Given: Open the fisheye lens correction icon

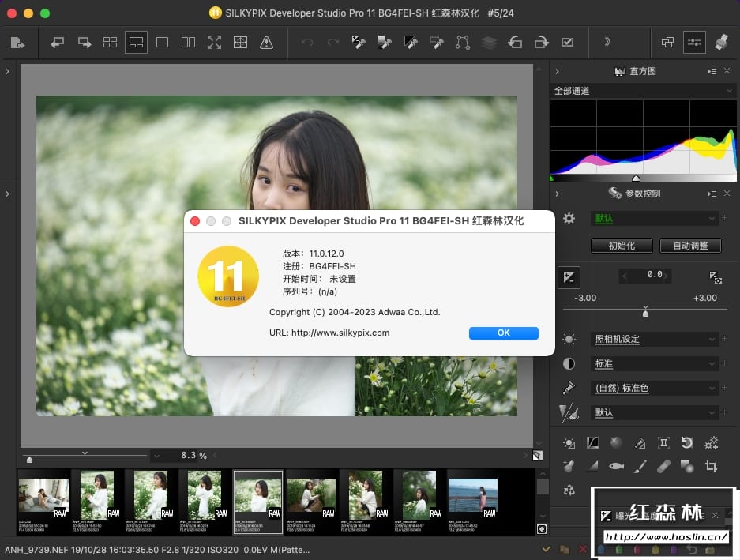Looking at the screenshot, I should [616, 466].
